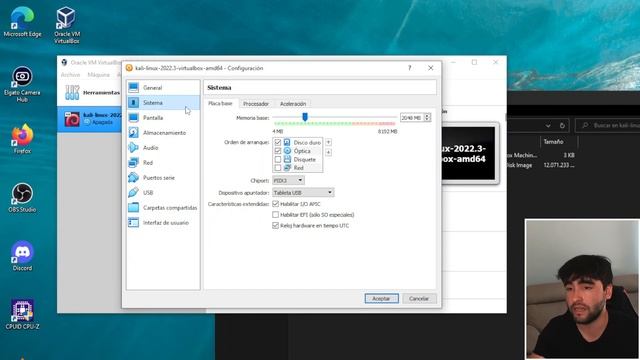640x360 pixels.
Task: Select Almacenamiento settings category icon
Action: [x=133, y=133]
